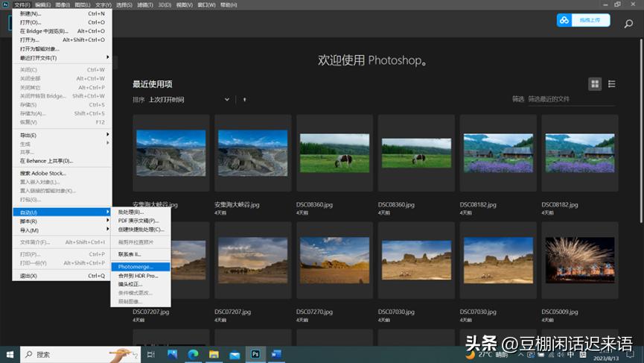
Task: Click the search magnifier icon at top right
Action: [x=628, y=24]
